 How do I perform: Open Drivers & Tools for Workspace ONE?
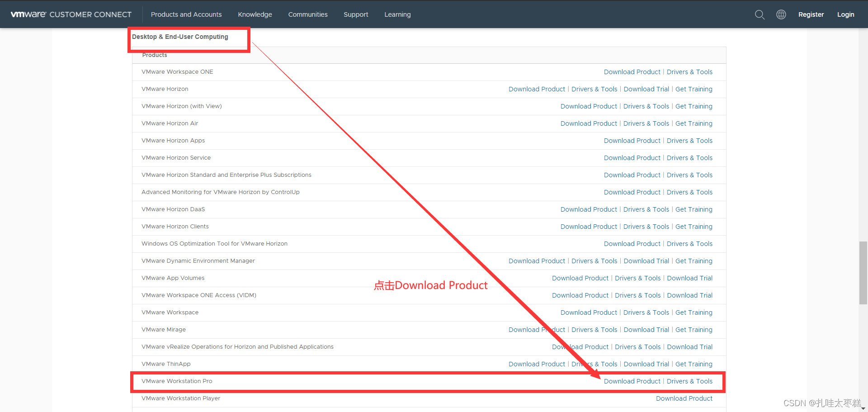coord(689,72)
